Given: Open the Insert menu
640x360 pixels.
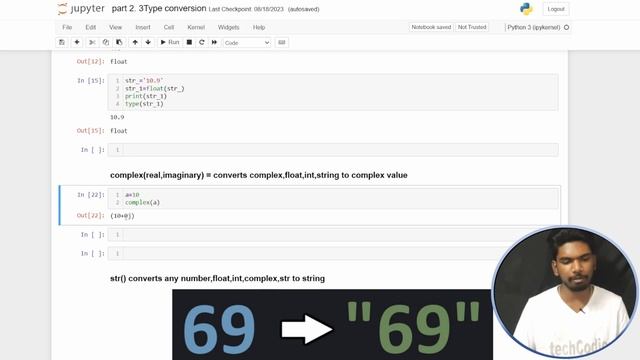Looking at the screenshot, I should [143, 27].
